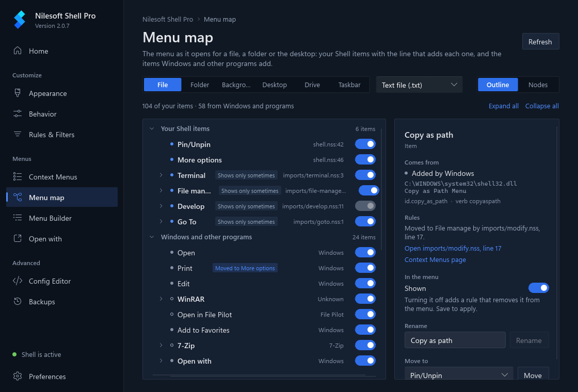Click the Nilesoft Shell Pro logo
This screenshot has height=392, width=578.
click(x=20, y=20)
